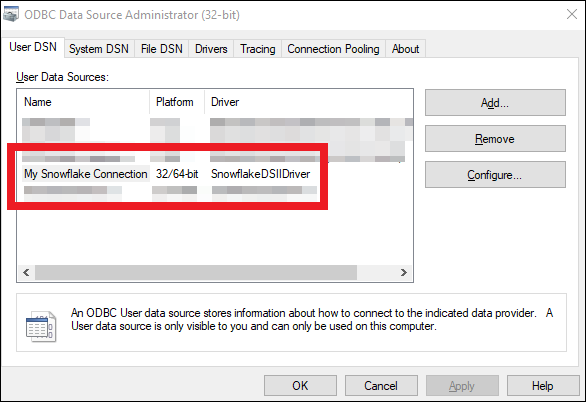Close the ODBC Data Source Administrator window
Screen dimensions: 586x402
click(x=571, y=15)
